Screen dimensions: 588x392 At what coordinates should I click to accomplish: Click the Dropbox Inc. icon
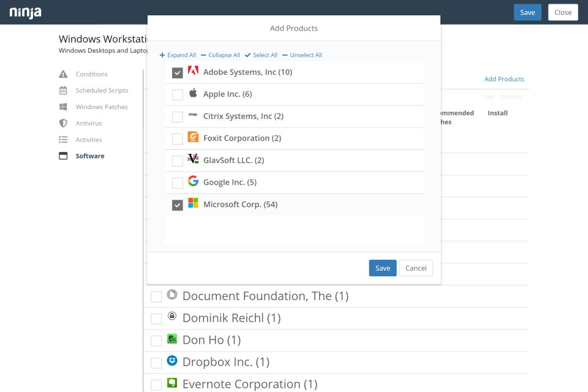172,361
